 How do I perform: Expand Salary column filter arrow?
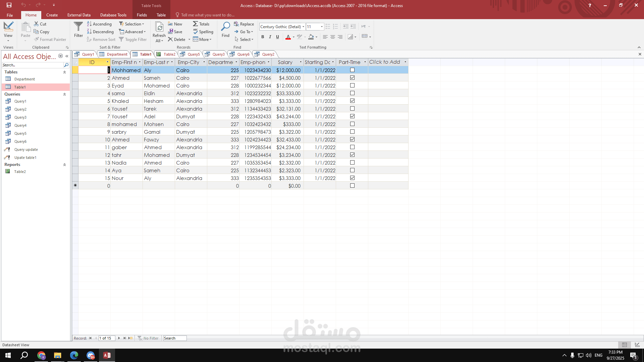tap(301, 62)
